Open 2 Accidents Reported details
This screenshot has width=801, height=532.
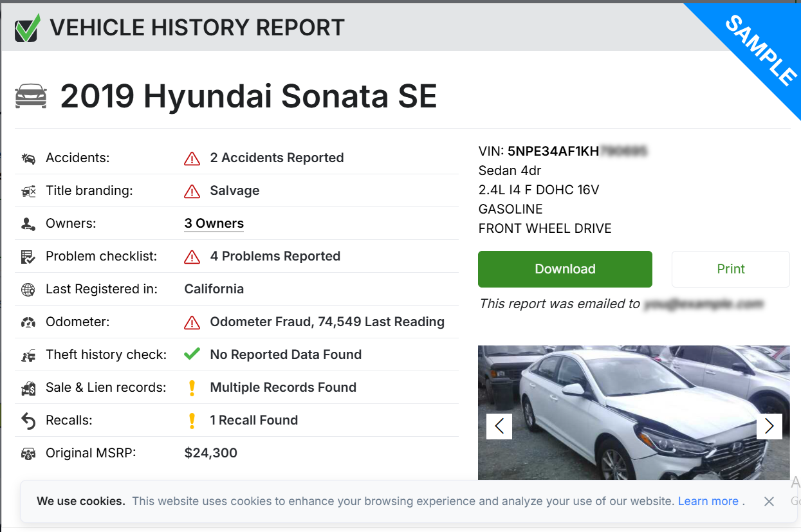(277, 158)
